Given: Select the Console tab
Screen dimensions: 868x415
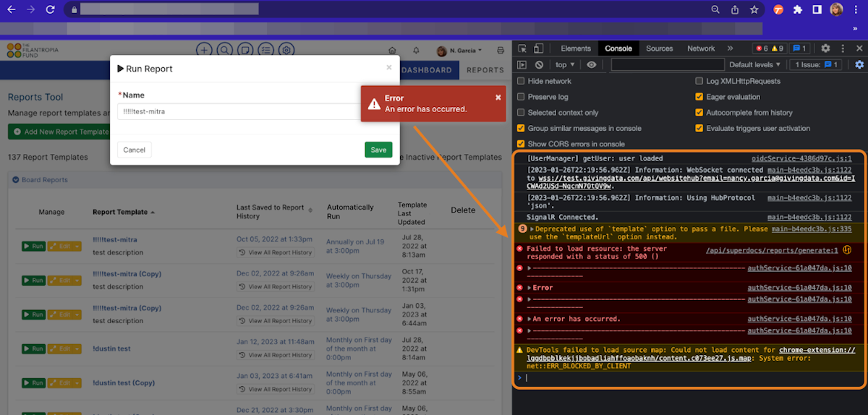Looking at the screenshot, I should (x=618, y=48).
